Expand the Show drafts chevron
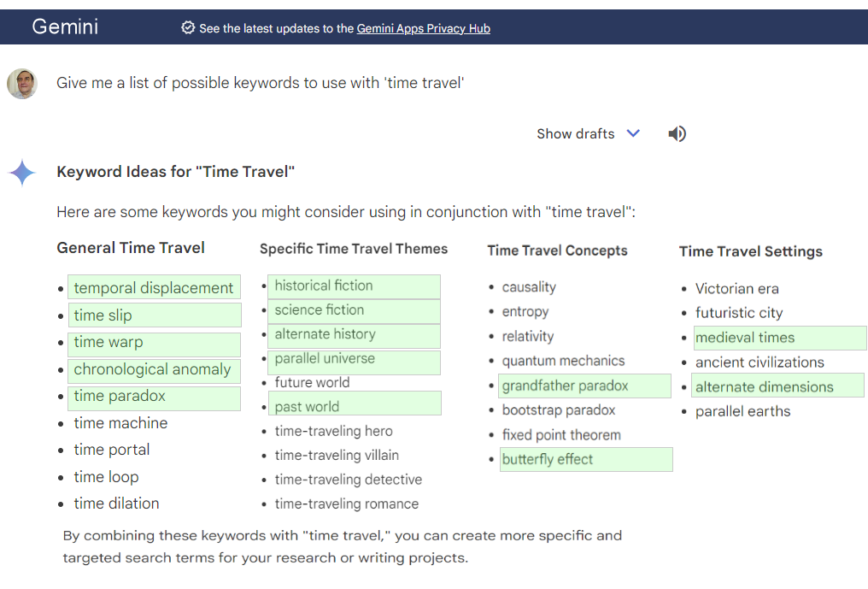The width and height of the screenshot is (868, 589). pyautogui.click(x=633, y=133)
